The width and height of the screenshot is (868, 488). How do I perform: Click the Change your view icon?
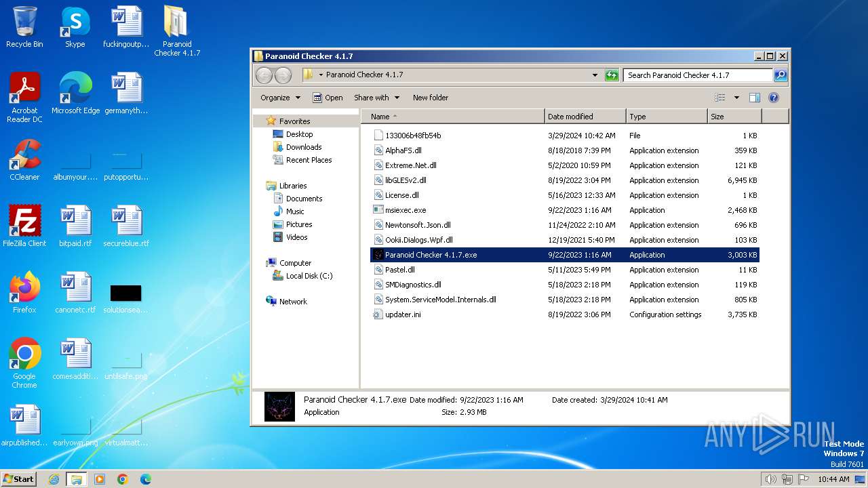tap(720, 98)
